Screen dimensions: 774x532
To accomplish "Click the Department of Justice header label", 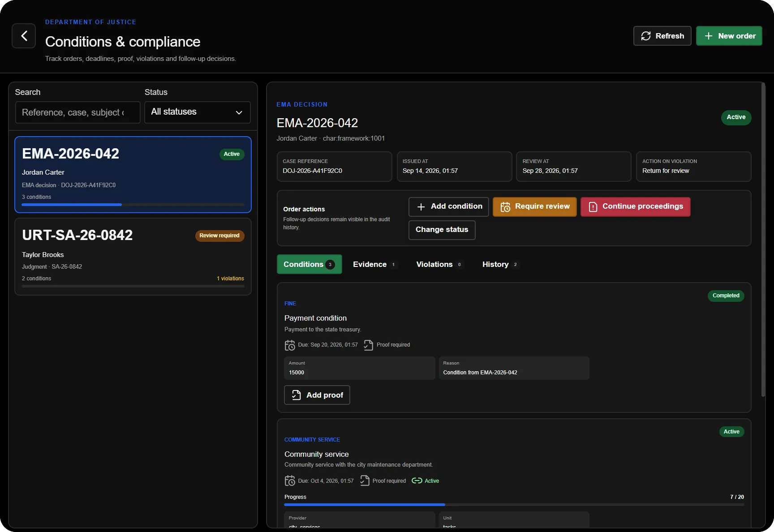I will (90, 22).
